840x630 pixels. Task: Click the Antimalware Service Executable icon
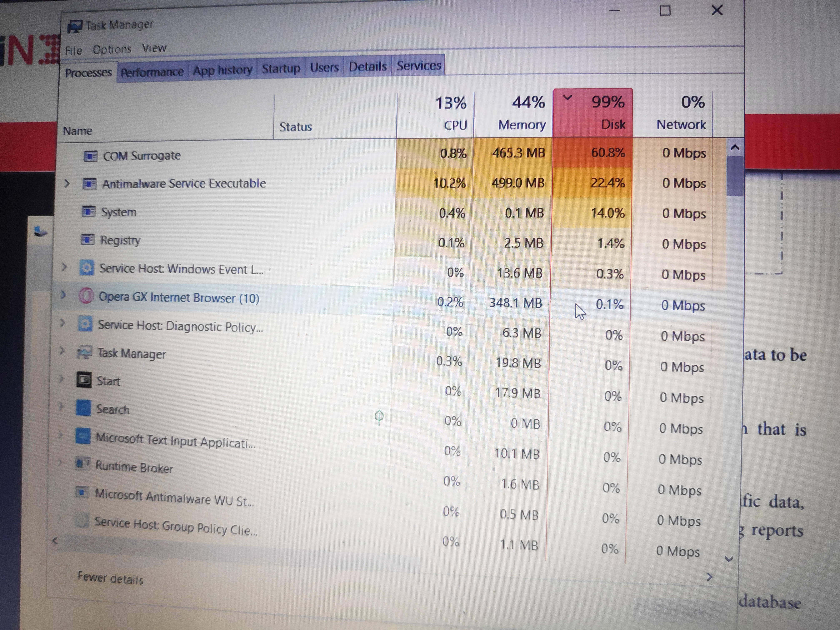pyautogui.click(x=90, y=184)
